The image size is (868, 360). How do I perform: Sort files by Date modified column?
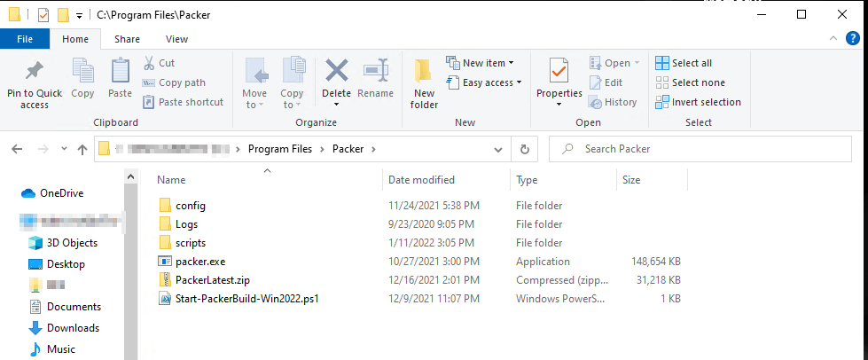422,180
